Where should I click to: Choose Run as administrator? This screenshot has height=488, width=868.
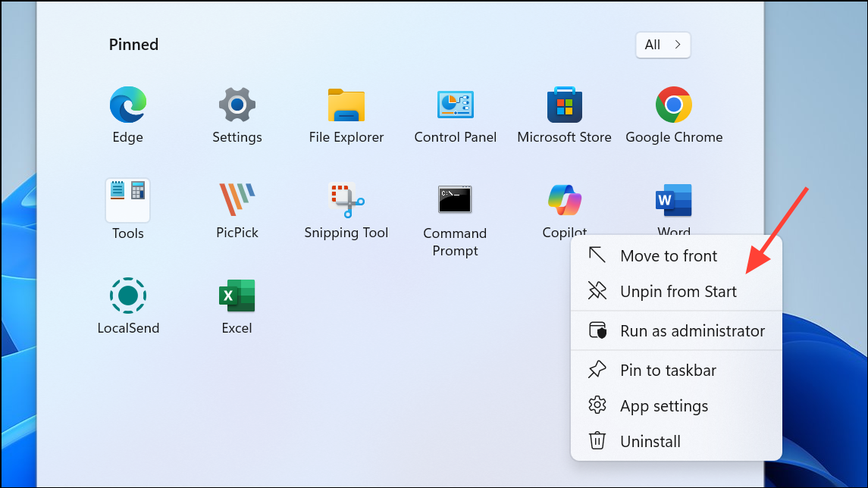(676, 331)
